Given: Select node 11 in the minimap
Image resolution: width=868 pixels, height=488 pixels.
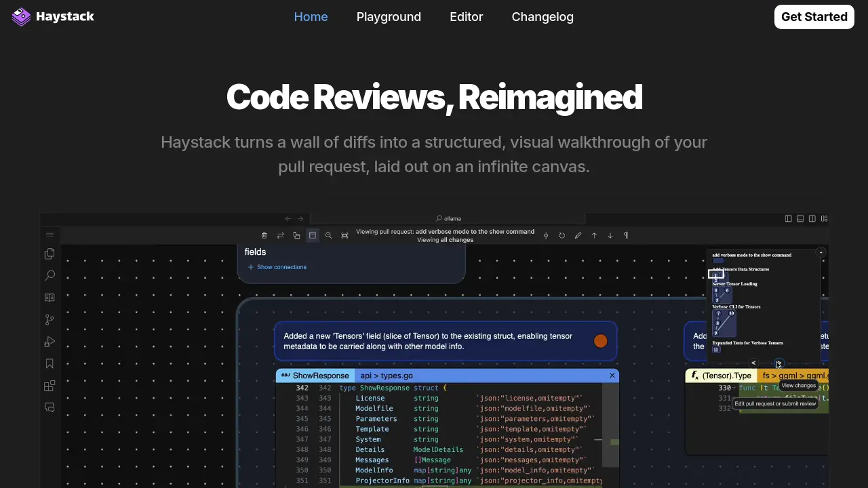Looking at the screenshot, I should tap(716, 350).
